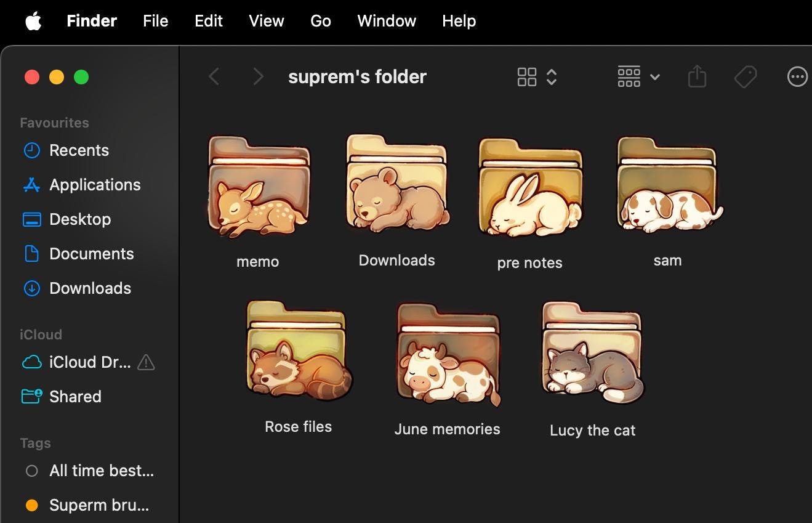
Task: Click the Tags icon in the toolbar
Action: coord(745,76)
